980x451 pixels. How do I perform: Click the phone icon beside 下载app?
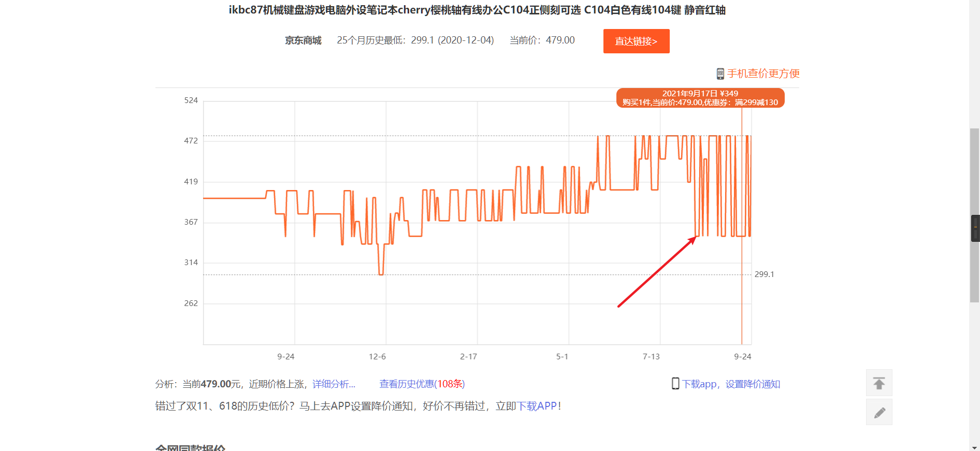point(675,384)
